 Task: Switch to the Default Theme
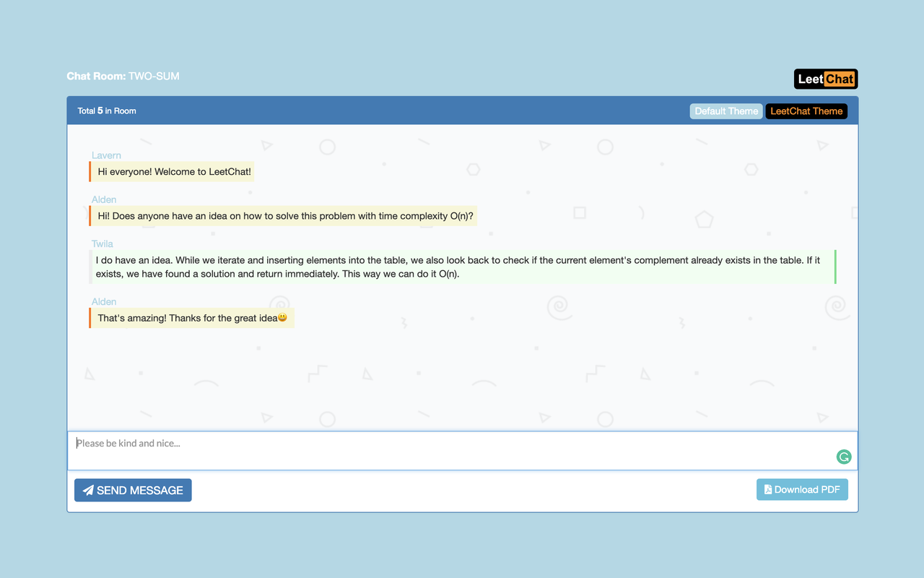(x=725, y=111)
